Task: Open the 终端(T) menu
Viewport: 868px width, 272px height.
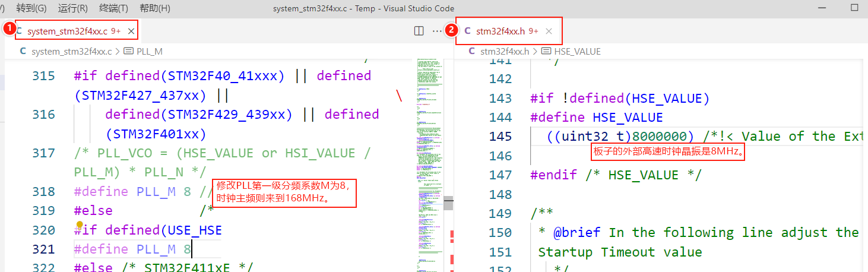Action: click(x=113, y=8)
